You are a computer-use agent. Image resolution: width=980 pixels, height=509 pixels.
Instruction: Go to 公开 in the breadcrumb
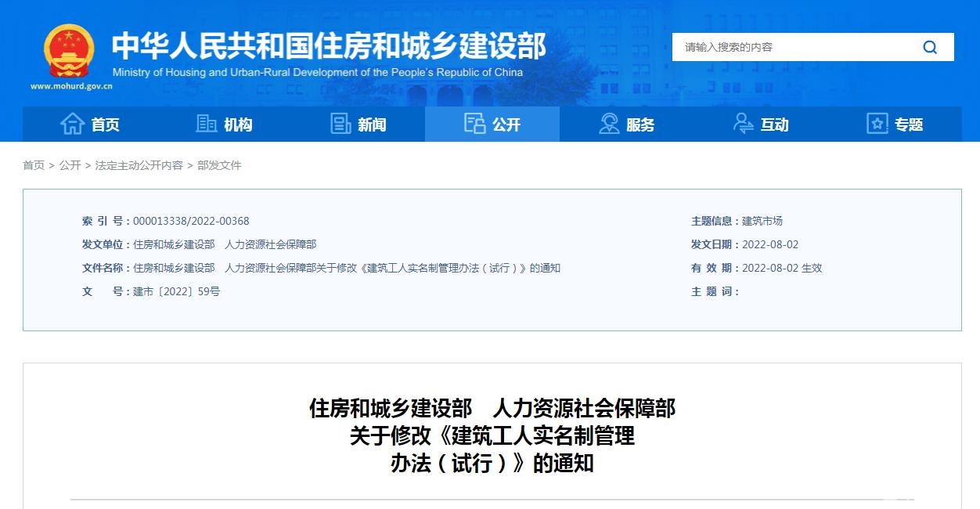[x=70, y=165]
